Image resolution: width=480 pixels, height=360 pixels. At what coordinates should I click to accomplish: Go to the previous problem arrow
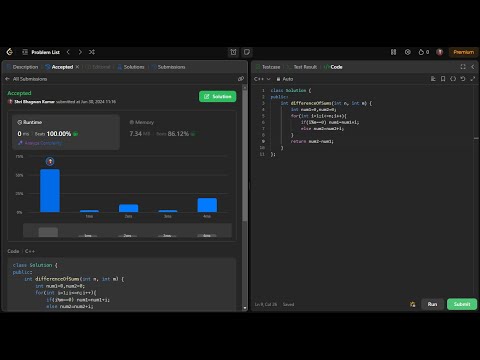tap(68, 52)
